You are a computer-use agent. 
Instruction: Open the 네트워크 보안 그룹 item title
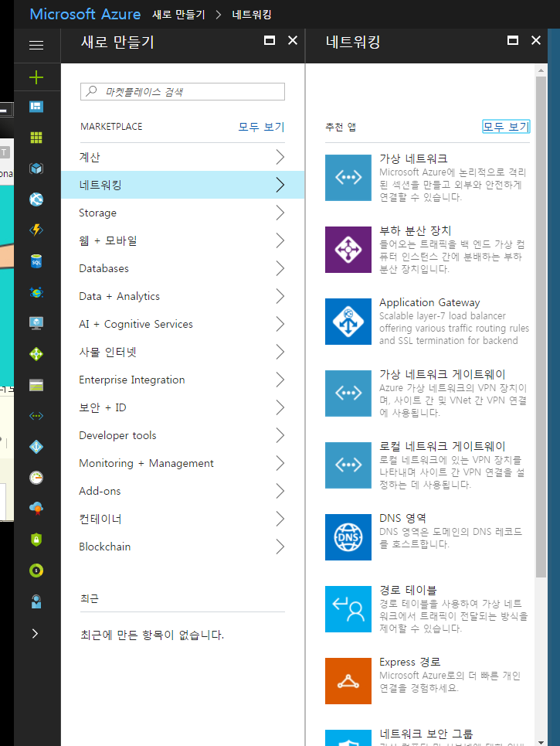click(426, 734)
